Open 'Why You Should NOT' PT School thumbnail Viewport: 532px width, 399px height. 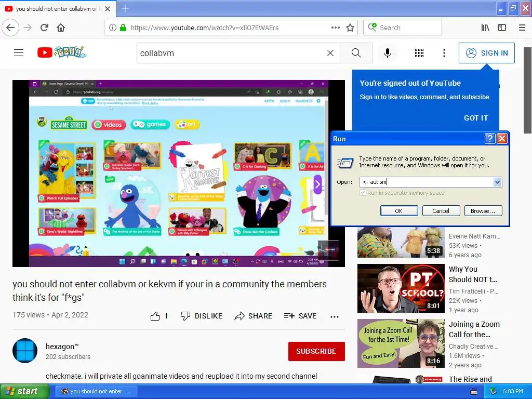(401, 288)
